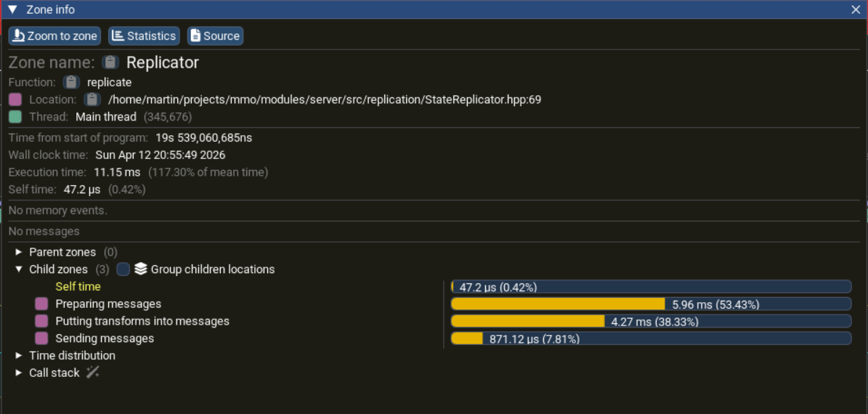Screen dimensions: 868x414
Task: Click the Thread color swatch
Action: coord(15,117)
